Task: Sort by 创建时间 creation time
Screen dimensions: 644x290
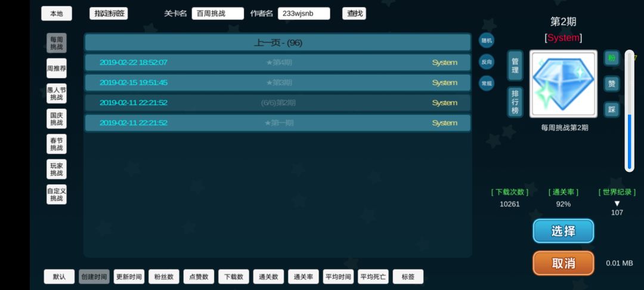Action: 94,277
